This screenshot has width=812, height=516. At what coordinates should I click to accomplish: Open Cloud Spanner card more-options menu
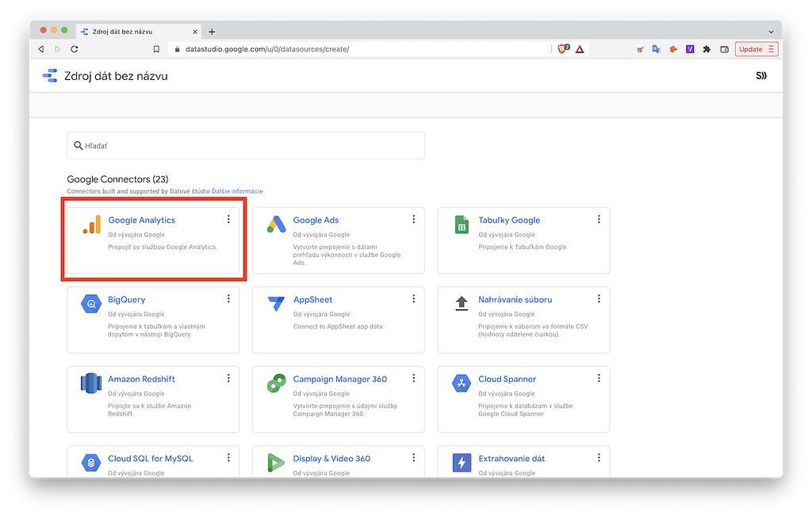[x=599, y=378]
